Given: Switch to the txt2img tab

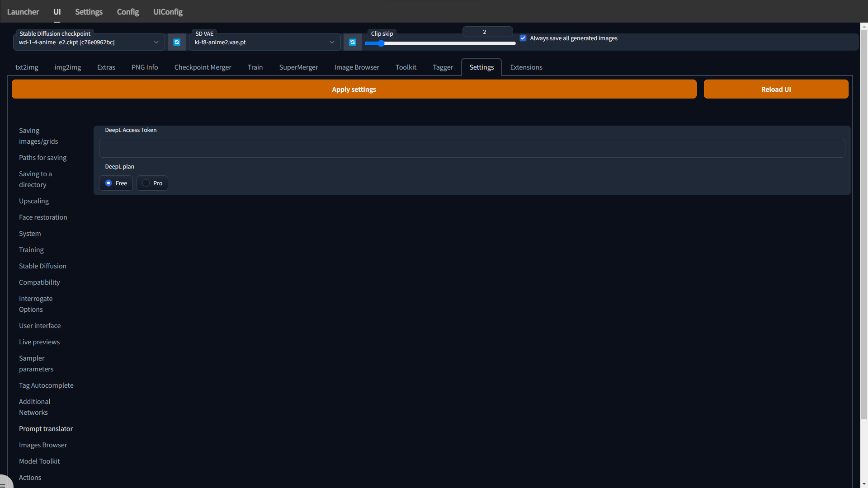Looking at the screenshot, I should pos(27,67).
